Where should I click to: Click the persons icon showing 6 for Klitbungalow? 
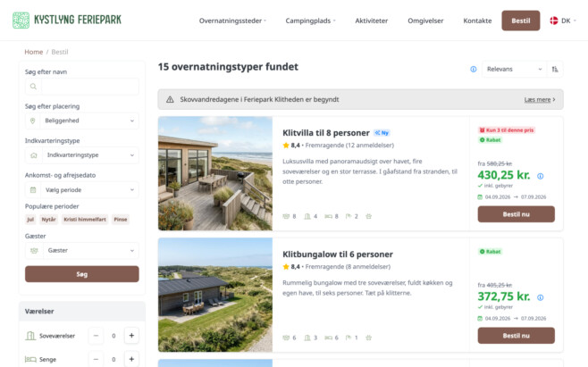[x=286, y=338]
